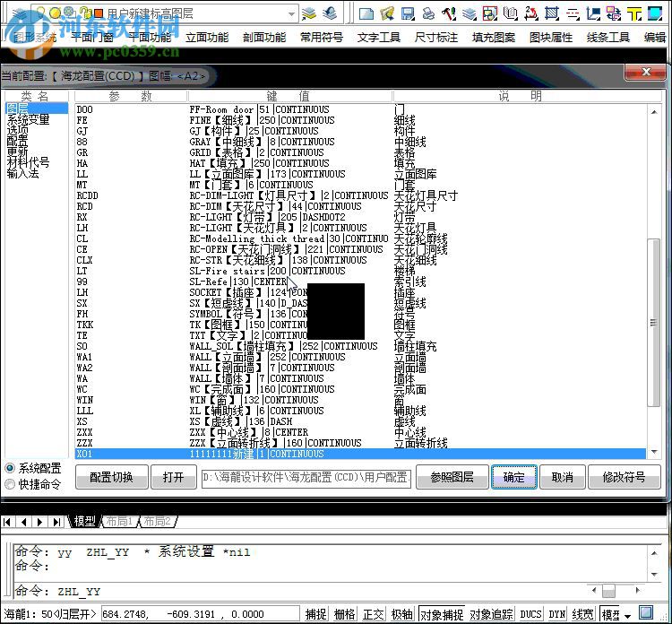Click the hammer tool icon
Screen dimensions: 672x624
point(449,13)
